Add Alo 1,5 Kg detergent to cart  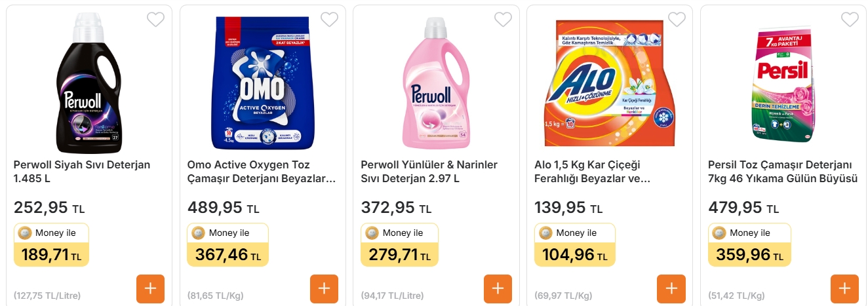click(671, 289)
